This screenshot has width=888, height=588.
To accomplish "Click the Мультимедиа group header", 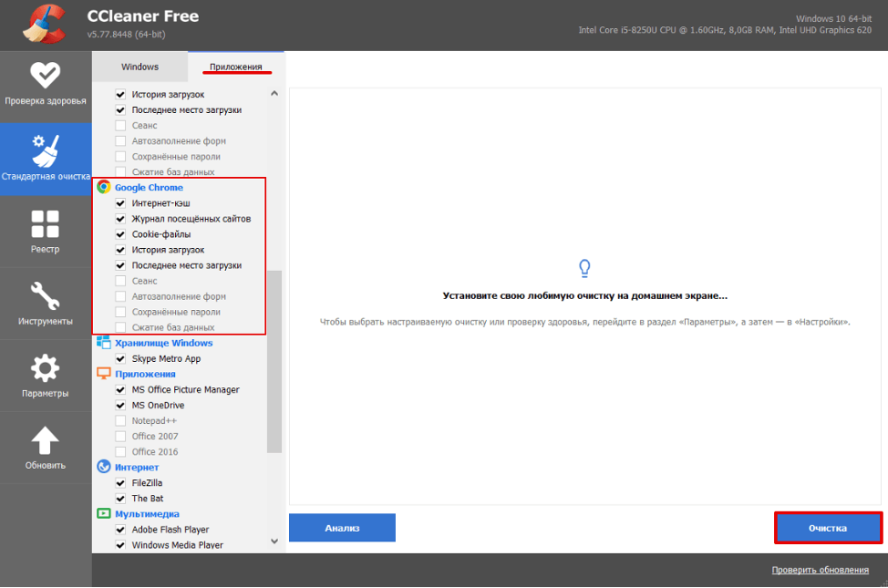I will coord(147,513).
